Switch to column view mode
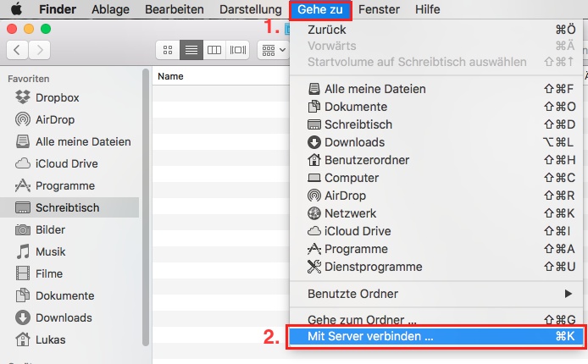 pos(214,50)
